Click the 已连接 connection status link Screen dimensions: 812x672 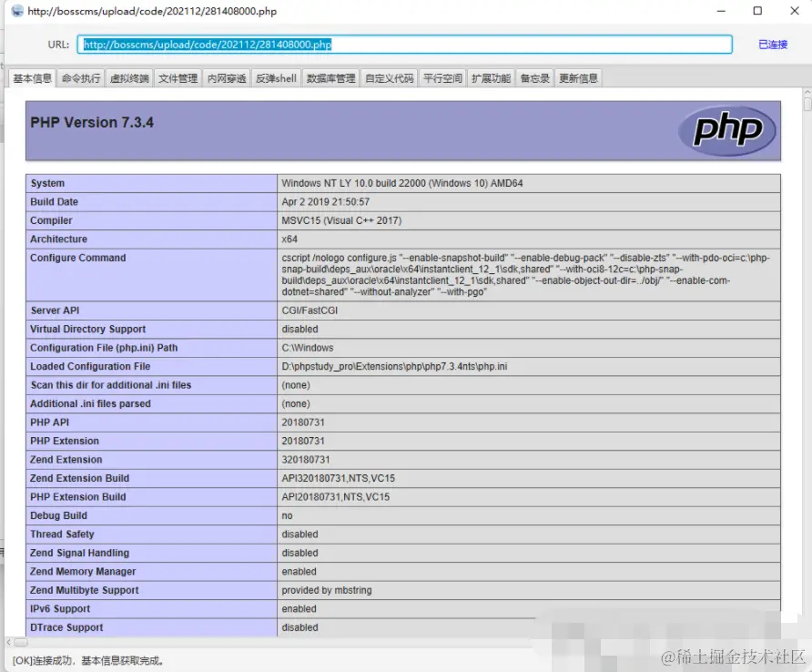(773, 45)
